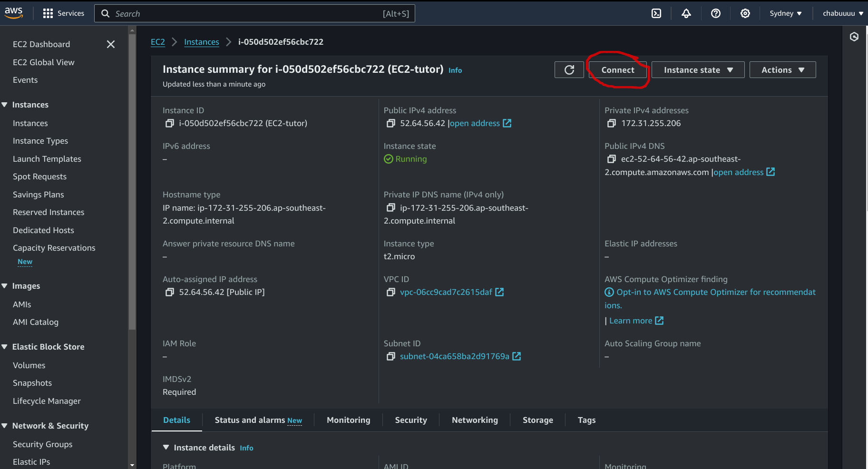Screen dimensions: 868x469
Task: Close the EC2 navigation sidebar
Action: pyautogui.click(x=111, y=44)
